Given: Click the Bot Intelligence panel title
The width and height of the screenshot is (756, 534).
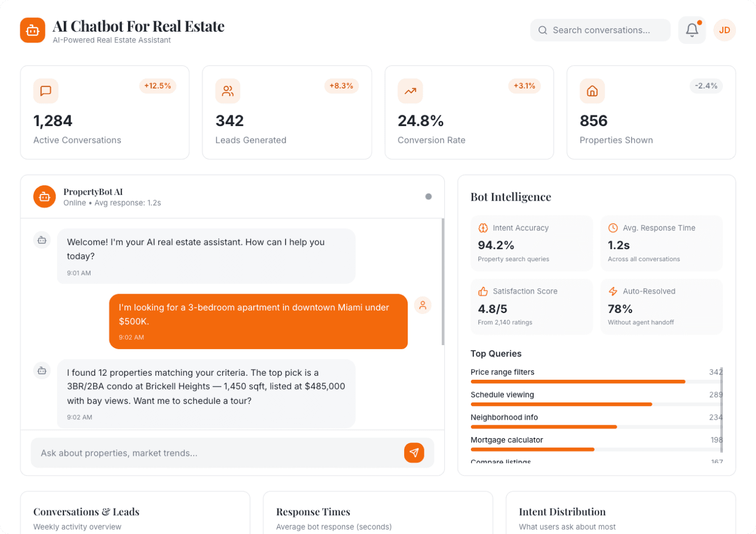Looking at the screenshot, I should [x=510, y=197].
